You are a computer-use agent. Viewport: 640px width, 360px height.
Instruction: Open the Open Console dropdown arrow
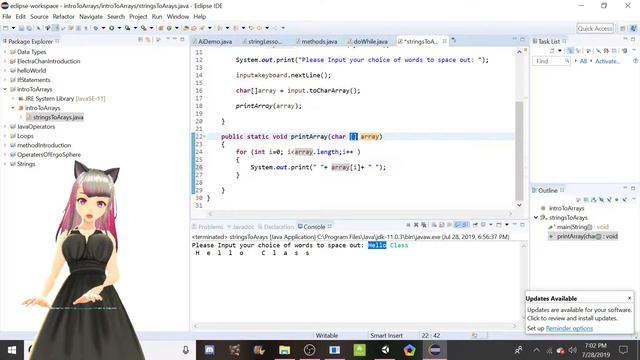[x=507, y=225]
